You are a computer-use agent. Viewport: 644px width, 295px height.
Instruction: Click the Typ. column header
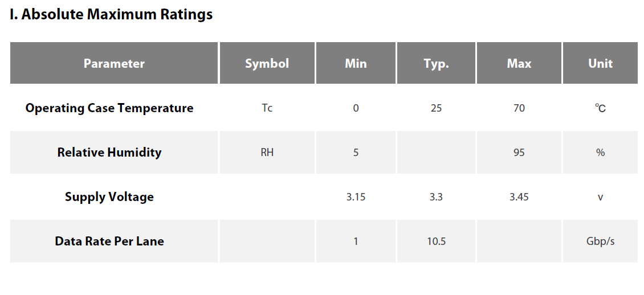(436, 63)
